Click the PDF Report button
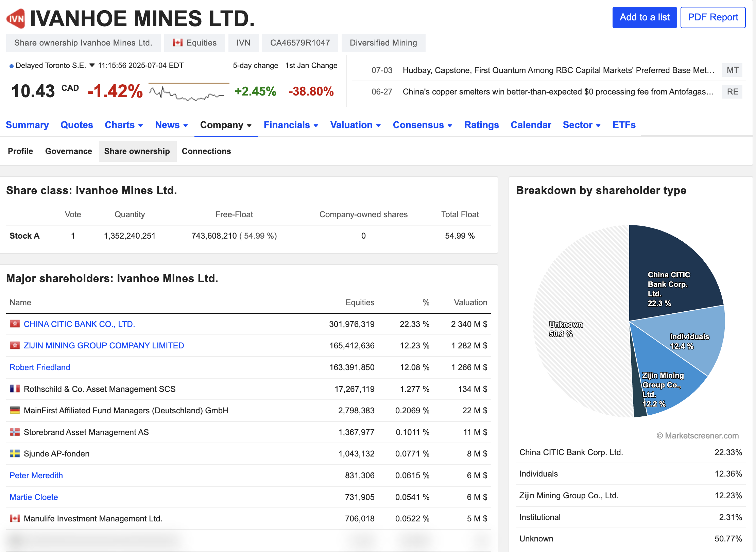This screenshot has width=756, height=552. 713,17
